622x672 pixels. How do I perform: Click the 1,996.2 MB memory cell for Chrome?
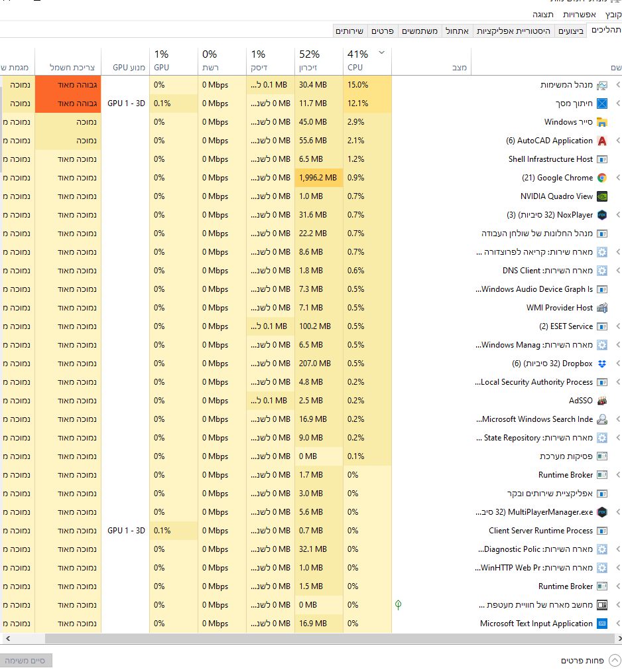(x=319, y=178)
